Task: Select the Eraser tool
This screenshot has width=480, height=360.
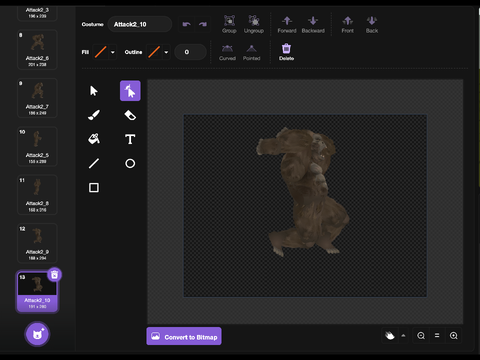Action: (130, 115)
